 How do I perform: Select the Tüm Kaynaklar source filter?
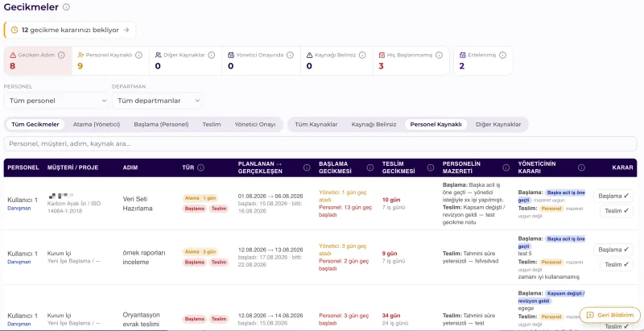pos(316,125)
